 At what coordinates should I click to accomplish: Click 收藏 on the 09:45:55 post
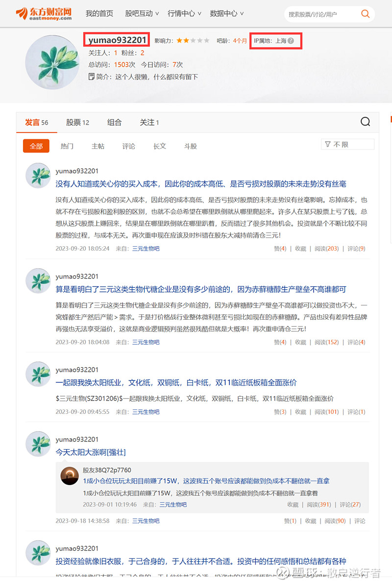[301, 412]
